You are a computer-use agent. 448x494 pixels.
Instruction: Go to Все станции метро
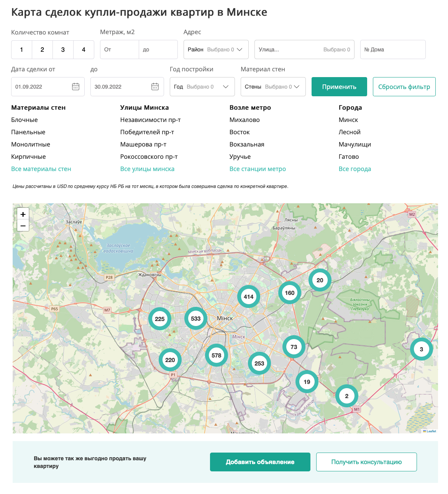tap(258, 169)
